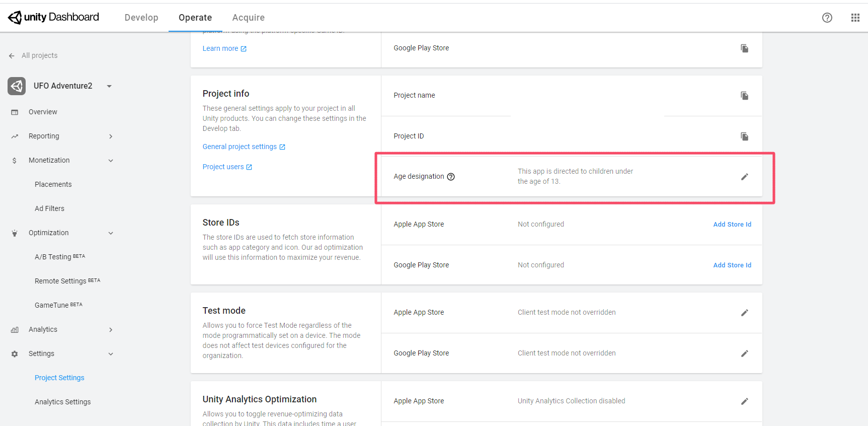Open Analytics Settings in sidebar
This screenshot has height=426, width=868.
pos(63,402)
